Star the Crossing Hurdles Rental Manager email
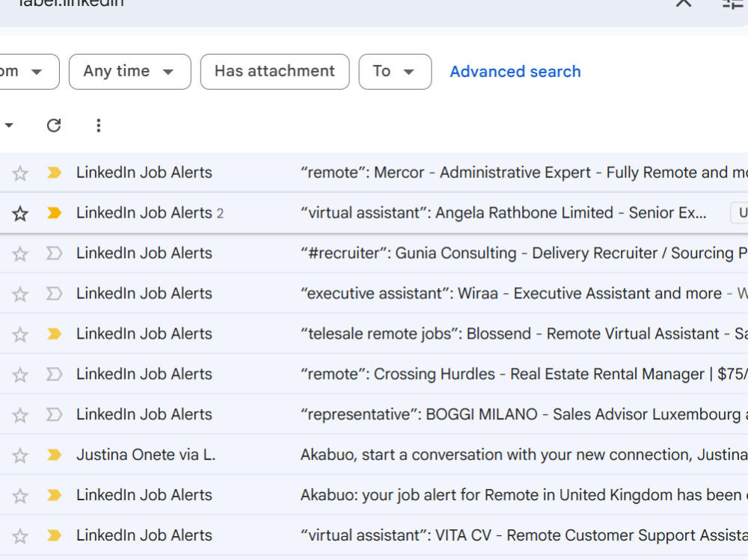The height and width of the screenshot is (560, 748). click(20, 375)
